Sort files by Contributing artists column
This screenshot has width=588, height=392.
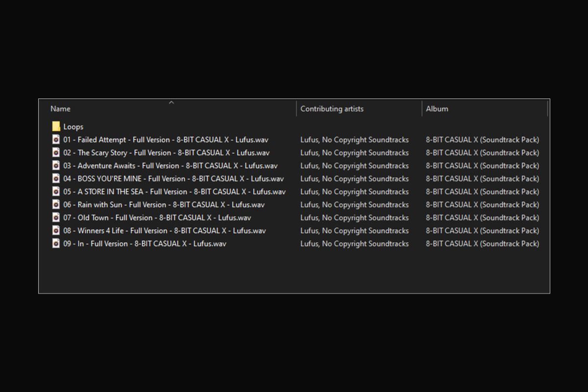(x=332, y=109)
